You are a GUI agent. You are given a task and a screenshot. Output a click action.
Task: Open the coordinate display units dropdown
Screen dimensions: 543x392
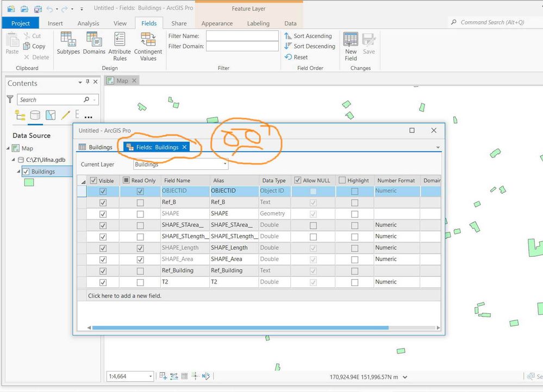pos(405,377)
